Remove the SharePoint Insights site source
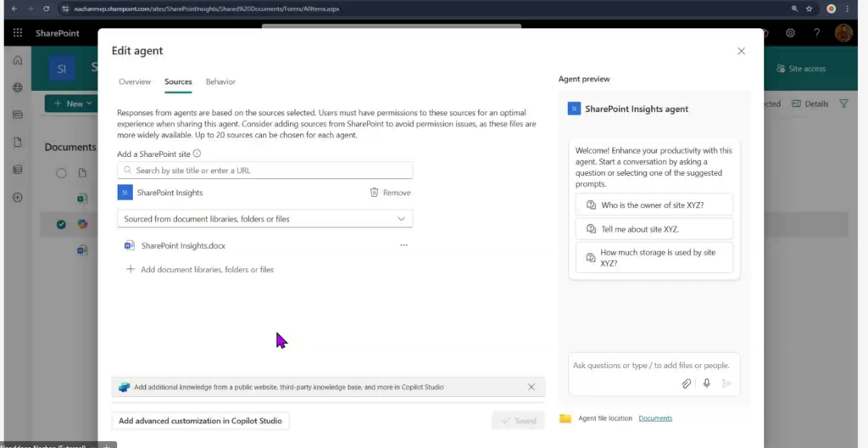Screen dimensions: 868x448 (390, 193)
